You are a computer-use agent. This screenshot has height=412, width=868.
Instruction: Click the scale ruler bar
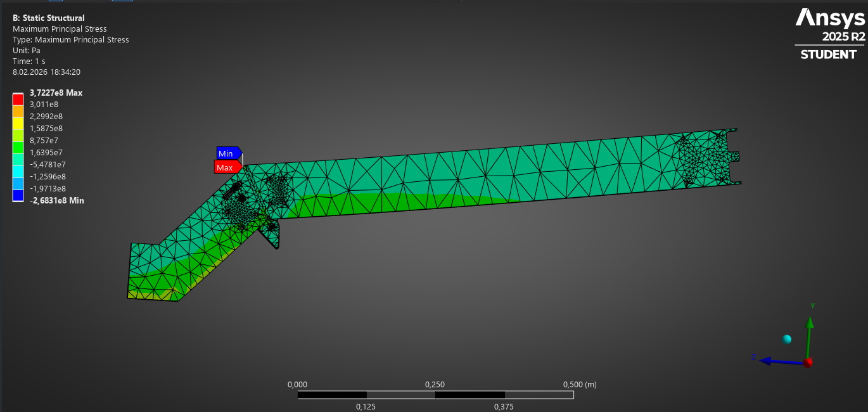[436, 395]
